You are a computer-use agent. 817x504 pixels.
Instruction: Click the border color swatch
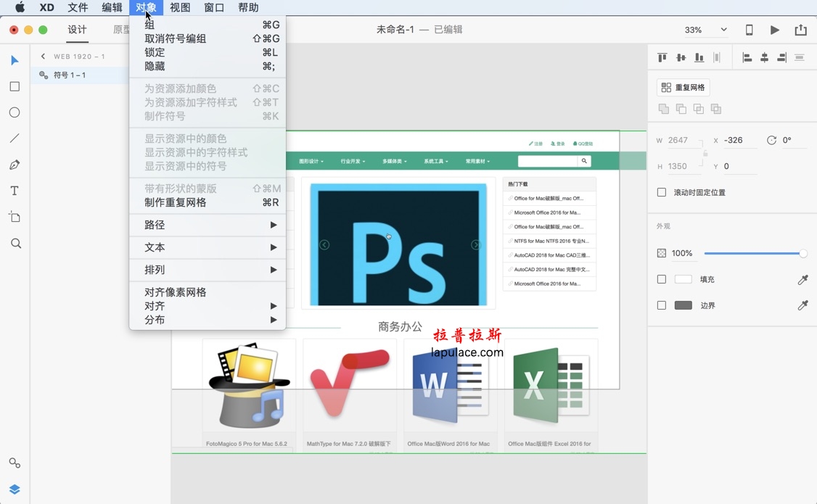point(683,305)
